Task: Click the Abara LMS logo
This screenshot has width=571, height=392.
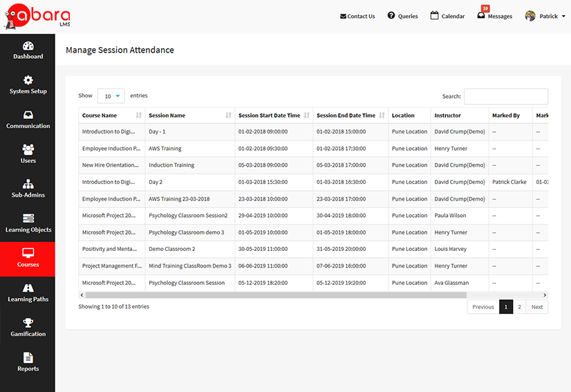Action: coord(37,17)
